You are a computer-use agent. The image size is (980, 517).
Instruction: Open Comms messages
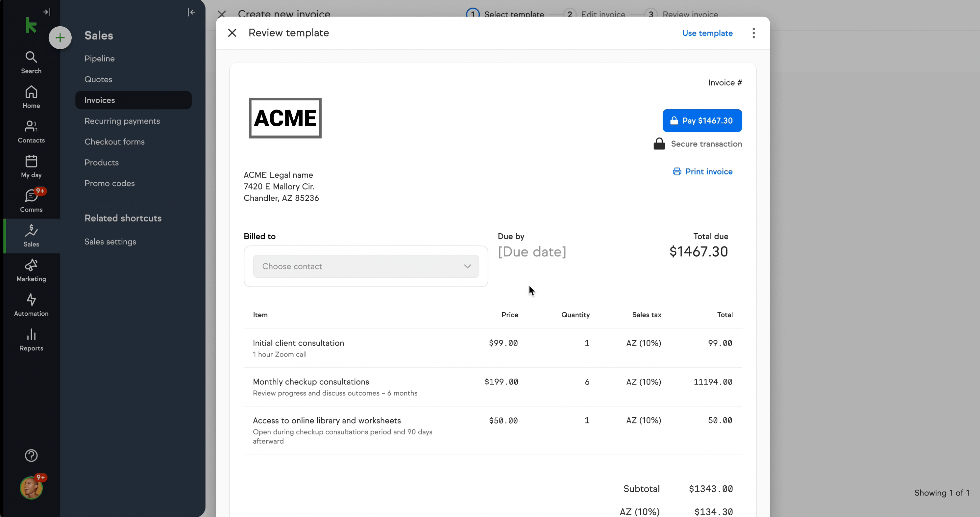31,201
